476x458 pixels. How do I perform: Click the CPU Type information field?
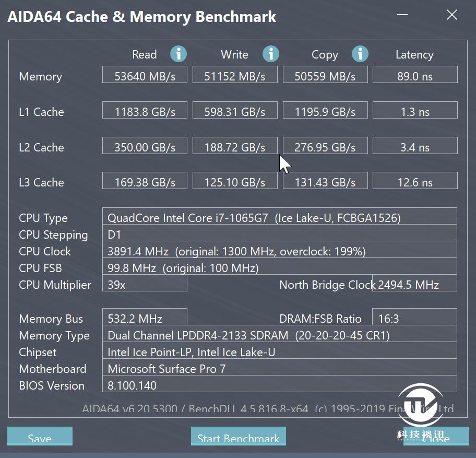point(279,217)
